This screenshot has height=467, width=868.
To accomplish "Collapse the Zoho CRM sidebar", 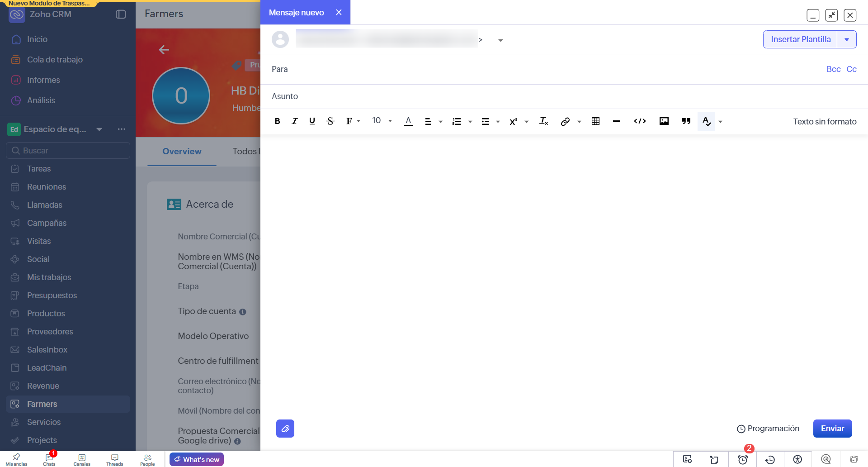I will 121,14.
